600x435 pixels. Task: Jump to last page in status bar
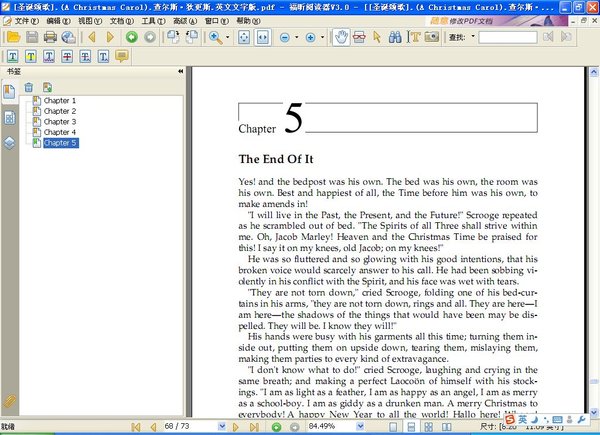254,427
